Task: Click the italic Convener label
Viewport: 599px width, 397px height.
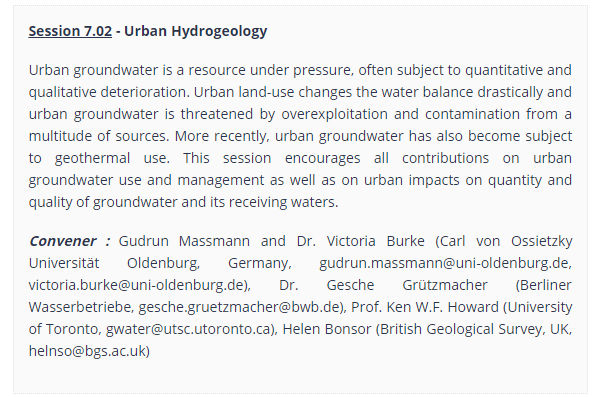Action: click(x=62, y=241)
